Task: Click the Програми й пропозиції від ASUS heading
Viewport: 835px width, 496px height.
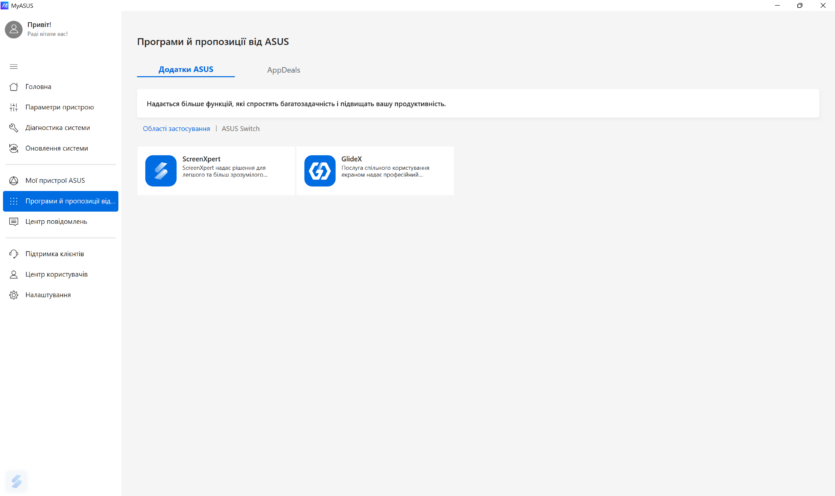Action: pos(213,42)
